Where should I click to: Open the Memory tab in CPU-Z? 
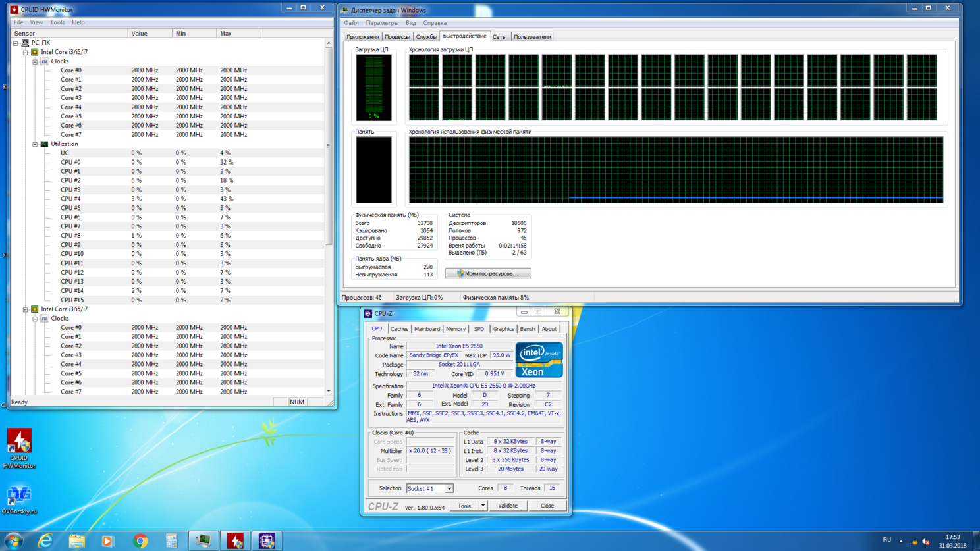[x=456, y=329]
